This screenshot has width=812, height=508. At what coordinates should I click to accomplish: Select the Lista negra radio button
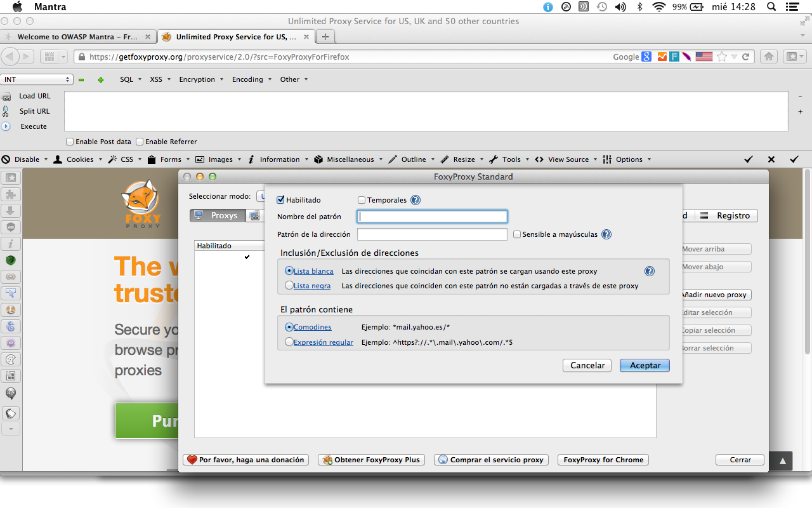tap(289, 286)
